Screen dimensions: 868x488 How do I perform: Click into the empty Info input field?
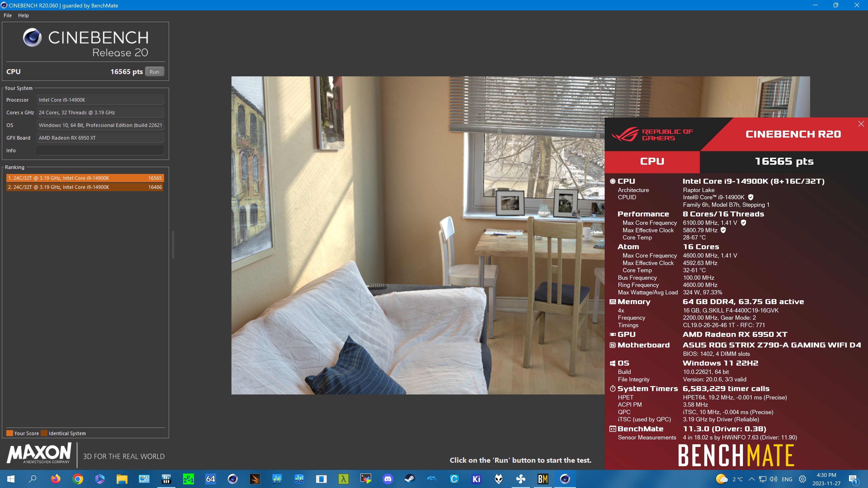(x=100, y=150)
